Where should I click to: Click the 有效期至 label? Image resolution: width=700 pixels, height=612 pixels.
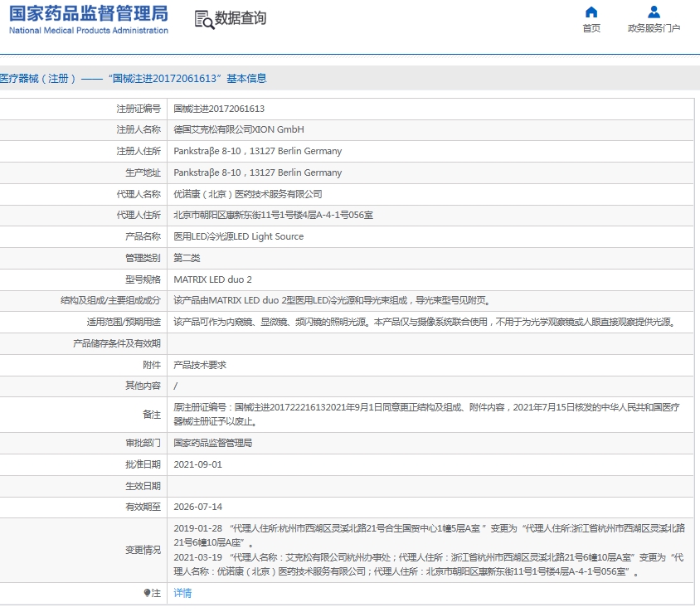(143, 508)
